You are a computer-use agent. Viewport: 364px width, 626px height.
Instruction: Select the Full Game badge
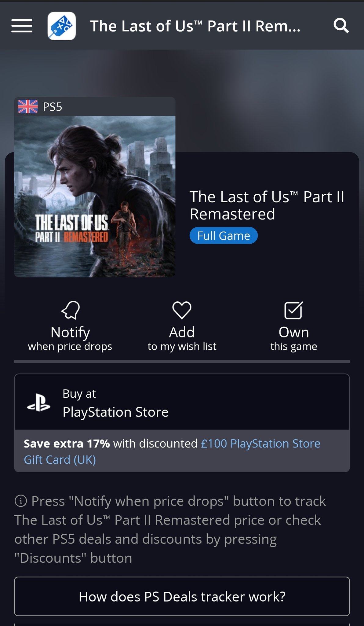point(224,236)
